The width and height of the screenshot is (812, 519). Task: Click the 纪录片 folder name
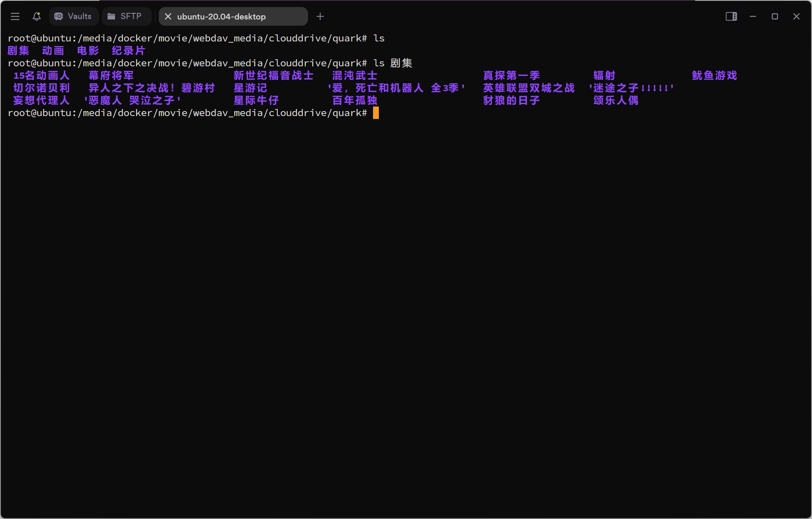(x=128, y=50)
